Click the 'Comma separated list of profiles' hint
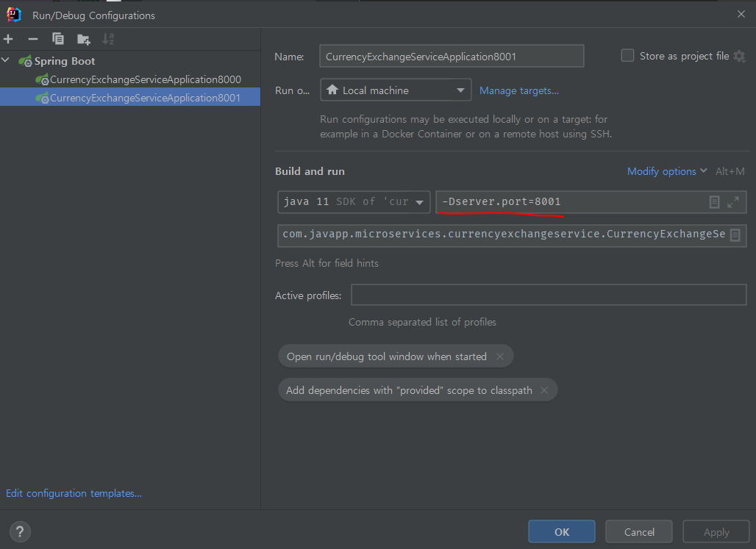The height and width of the screenshot is (549, 756). coord(422,322)
